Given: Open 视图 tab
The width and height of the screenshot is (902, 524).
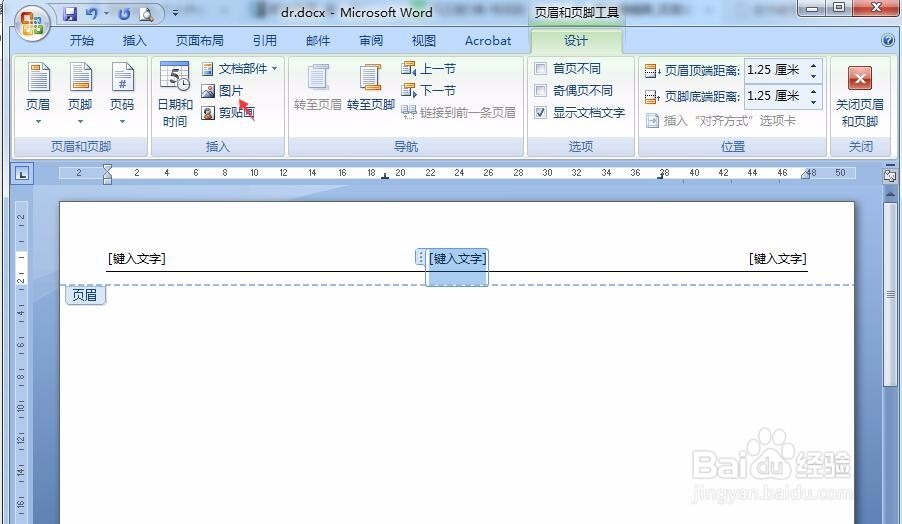Looking at the screenshot, I should 424,40.
